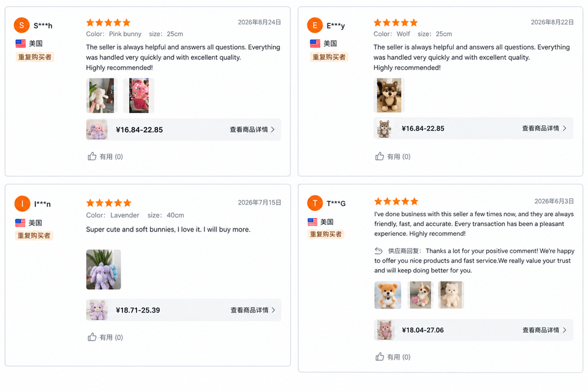Click orange S avatar of S***h
Viewport: 588px width, 392px height.
tap(22, 25)
